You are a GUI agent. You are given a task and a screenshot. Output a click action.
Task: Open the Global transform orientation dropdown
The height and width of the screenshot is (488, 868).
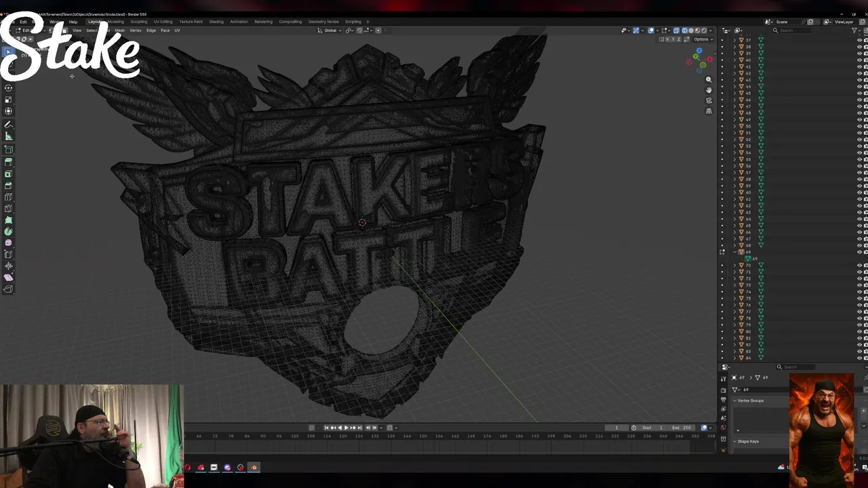pos(330,30)
